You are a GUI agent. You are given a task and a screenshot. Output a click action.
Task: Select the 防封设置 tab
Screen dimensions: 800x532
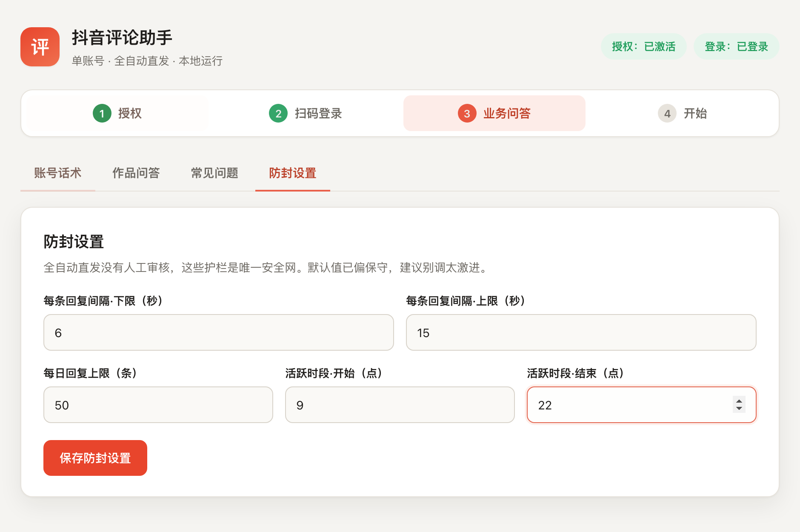pos(293,173)
